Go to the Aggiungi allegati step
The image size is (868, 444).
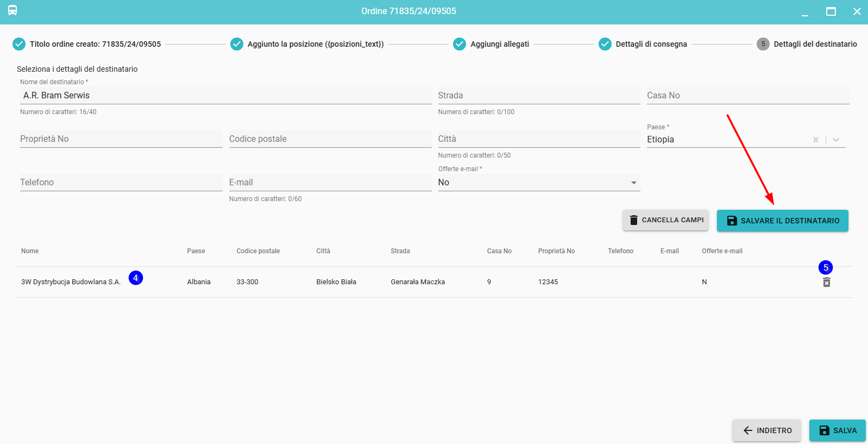499,44
